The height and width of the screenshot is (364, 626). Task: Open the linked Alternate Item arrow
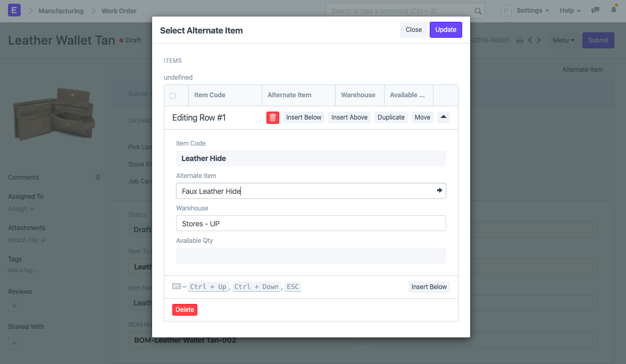pyautogui.click(x=440, y=190)
